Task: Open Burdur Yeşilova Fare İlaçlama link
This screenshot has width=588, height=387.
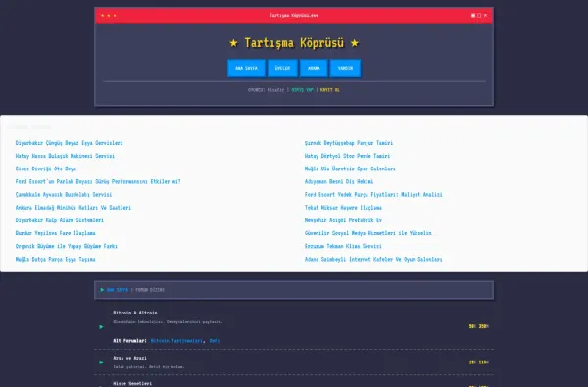Action: (x=55, y=233)
